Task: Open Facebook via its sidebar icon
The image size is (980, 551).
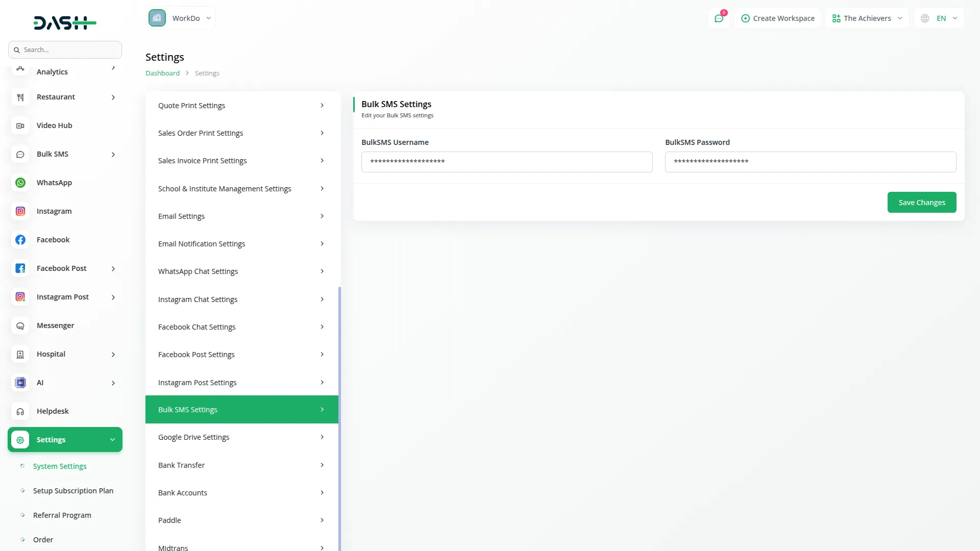Action: point(20,240)
